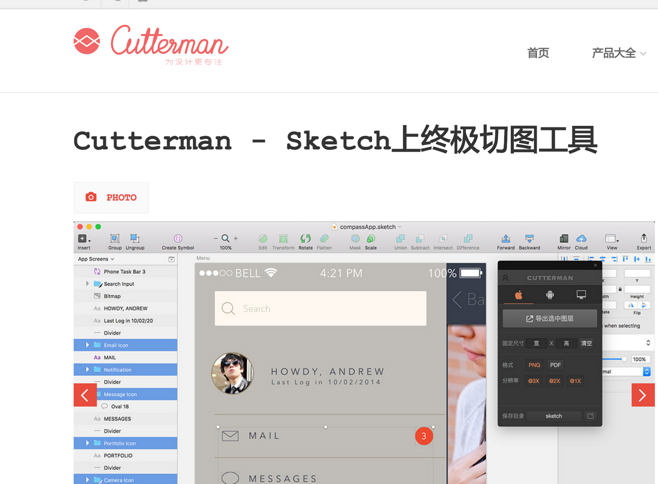Toggle PDF format option
658x484 pixels.
click(x=555, y=365)
